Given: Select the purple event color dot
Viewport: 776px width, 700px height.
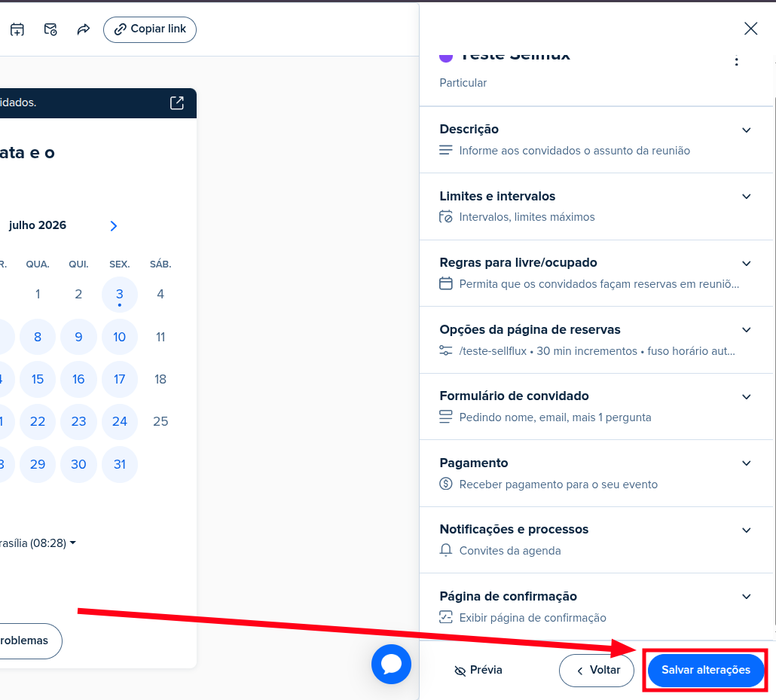Looking at the screenshot, I should click(446, 56).
